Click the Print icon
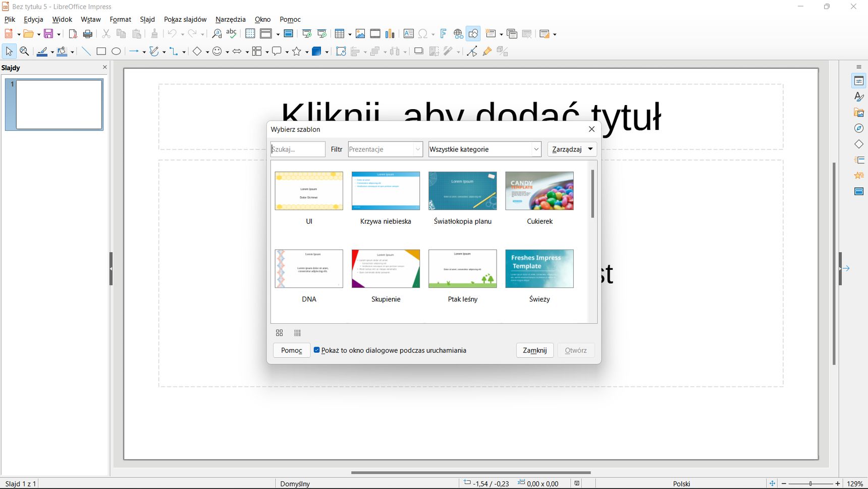This screenshot has height=489, width=868. tap(88, 34)
